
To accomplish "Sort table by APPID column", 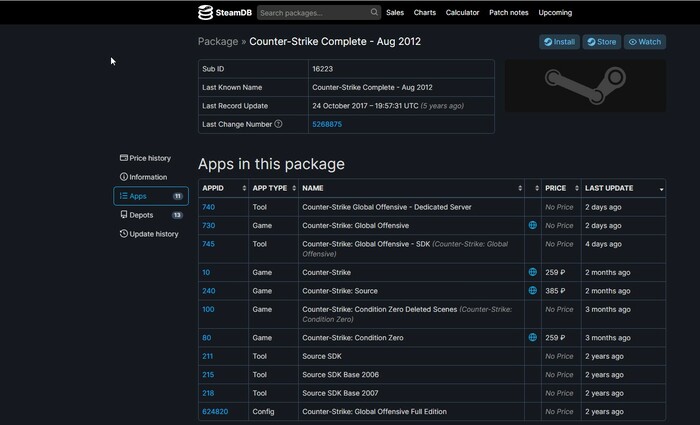I will pyautogui.click(x=223, y=188).
